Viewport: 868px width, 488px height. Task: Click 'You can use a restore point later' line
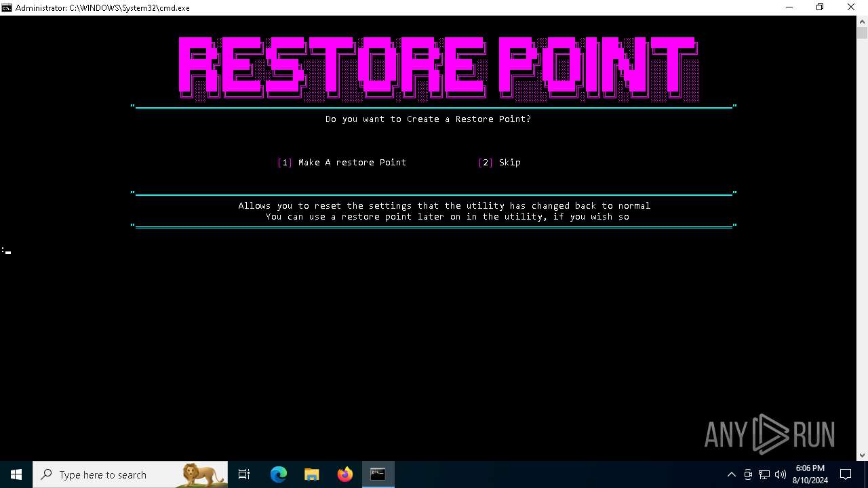(x=448, y=217)
